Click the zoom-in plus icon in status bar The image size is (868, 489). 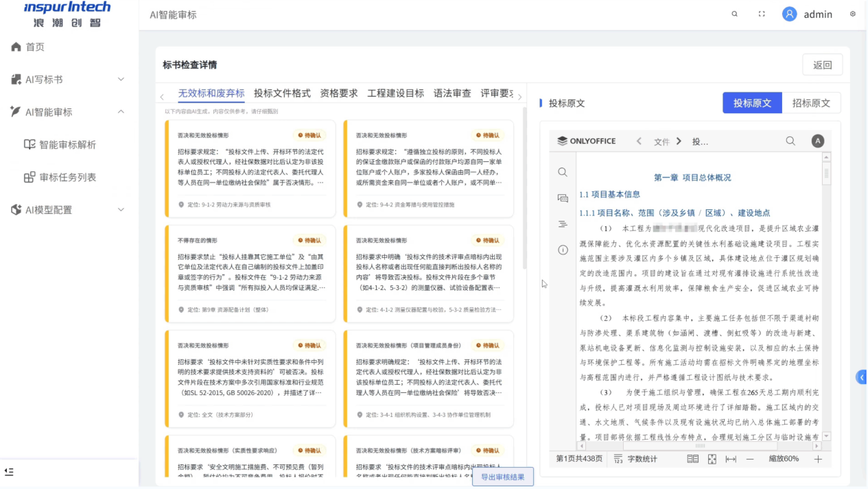(x=818, y=459)
